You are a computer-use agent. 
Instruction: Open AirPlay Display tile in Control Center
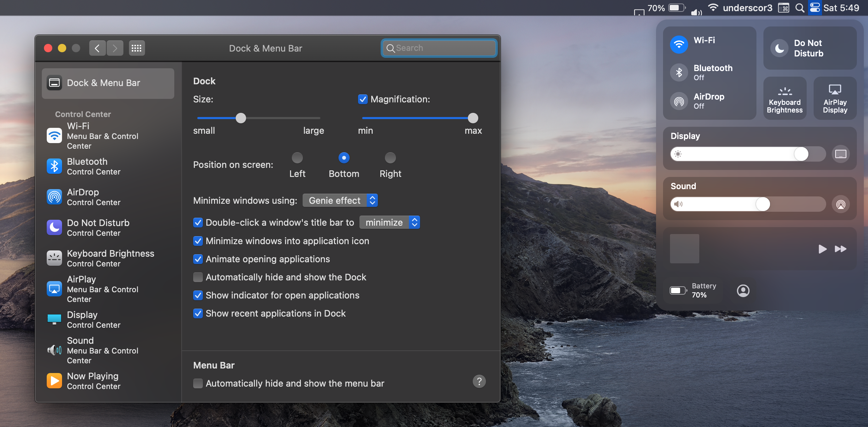click(x=835, y=99)
